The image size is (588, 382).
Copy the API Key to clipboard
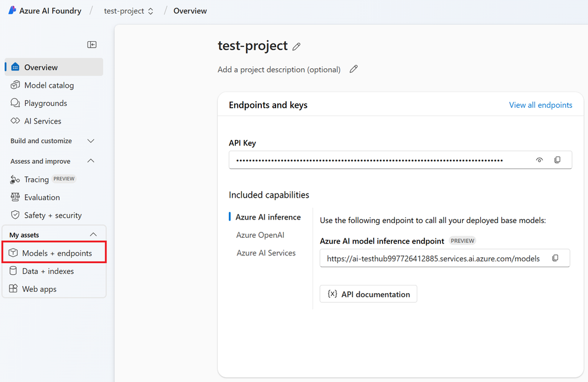pos(557,160)
